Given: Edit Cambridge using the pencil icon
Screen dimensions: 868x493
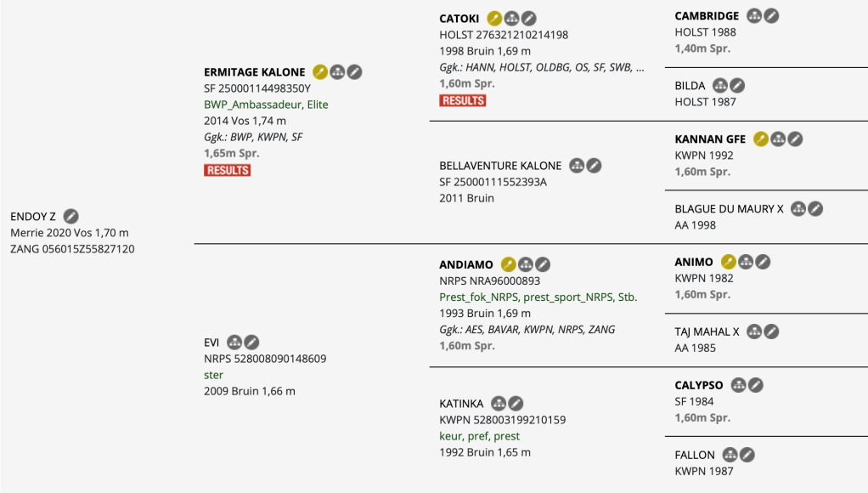Looking at the screenshot, I should pos(771,16).
